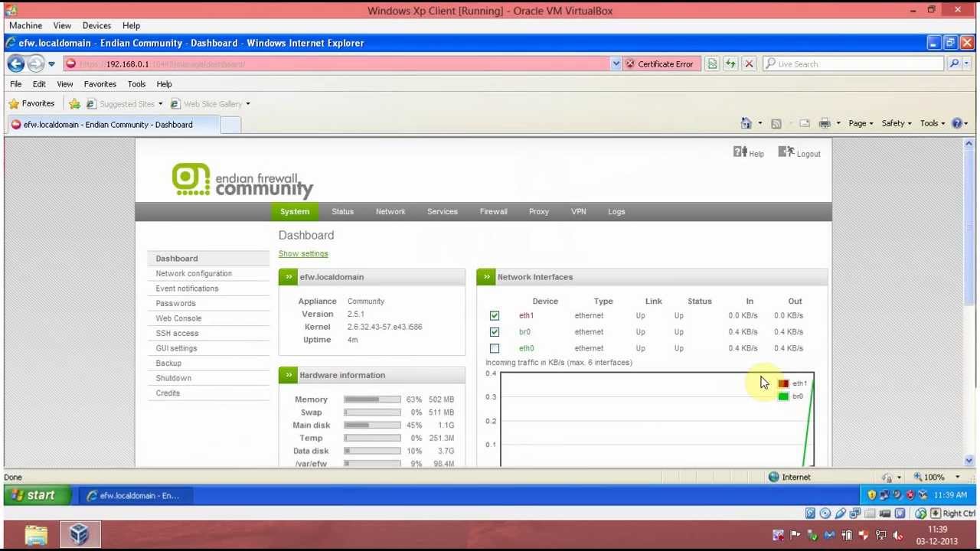
Task: Click the Internet Explorer Back arrow button
Action: coord(16,64)
